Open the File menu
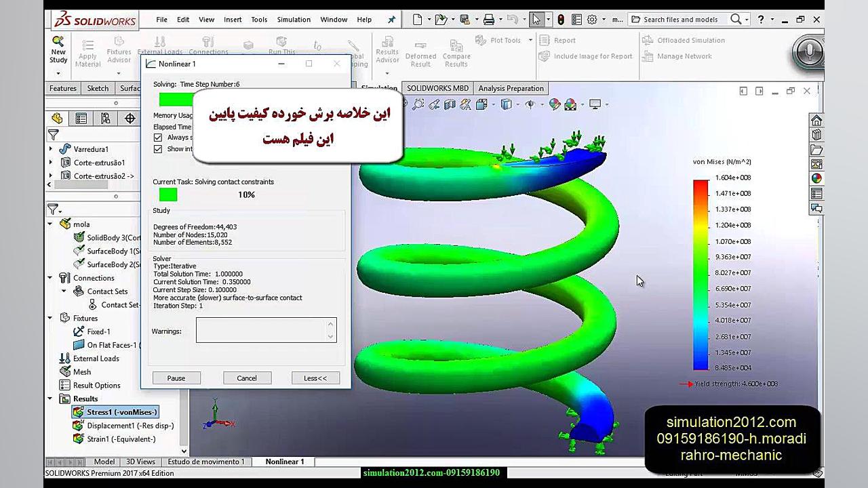The image size is (868, 488). [161, 20]
